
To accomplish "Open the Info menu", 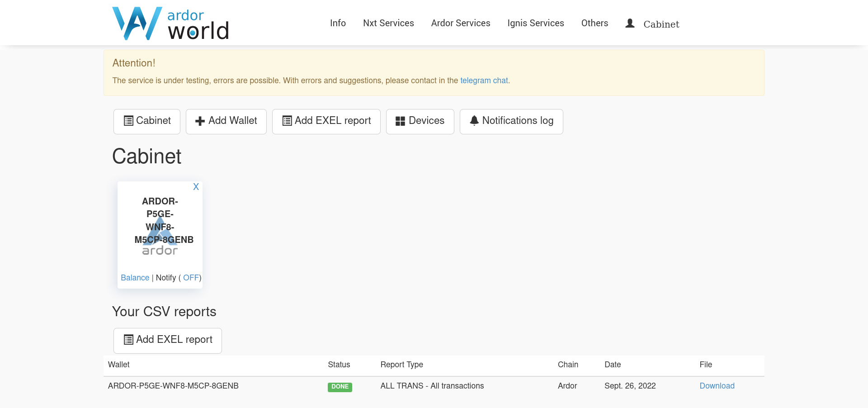I will click(x=338, y=23).
